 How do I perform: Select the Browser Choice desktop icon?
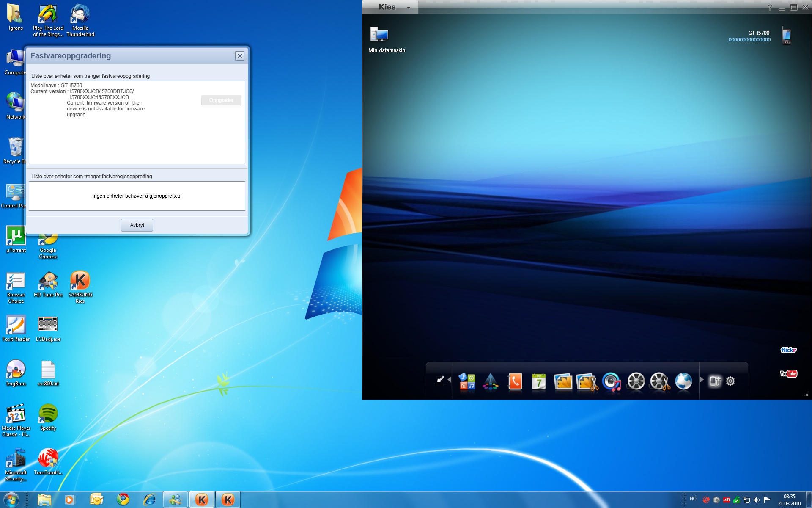[x=16, y=287]
